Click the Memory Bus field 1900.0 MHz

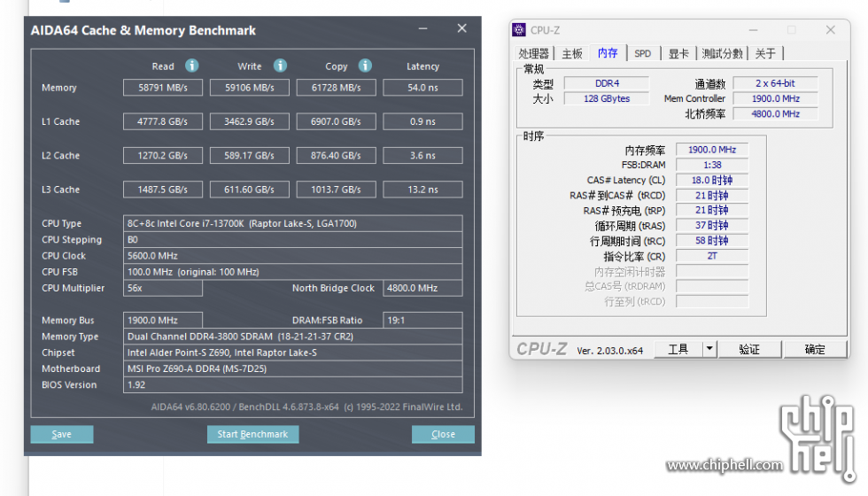[x=163, y=320]
